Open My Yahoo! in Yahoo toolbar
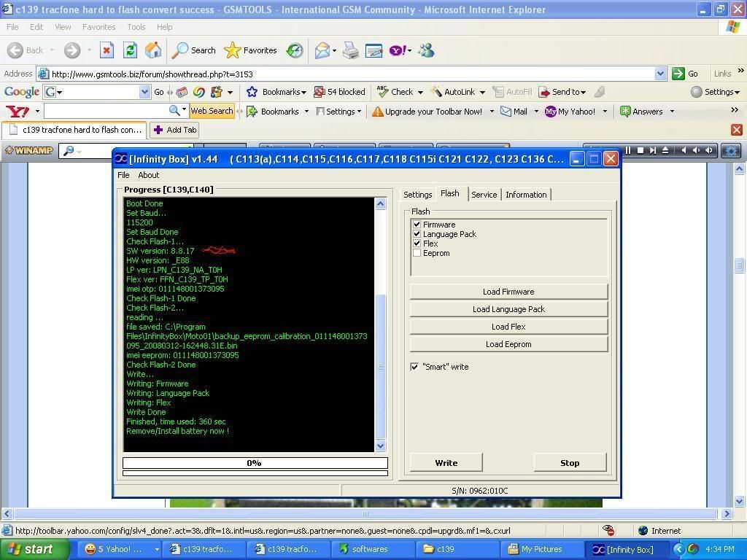 pos(570,112)
